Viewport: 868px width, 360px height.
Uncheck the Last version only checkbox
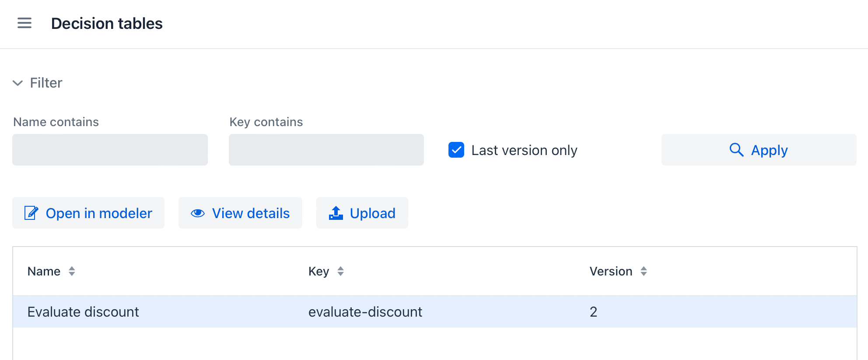tap(456, 150)
